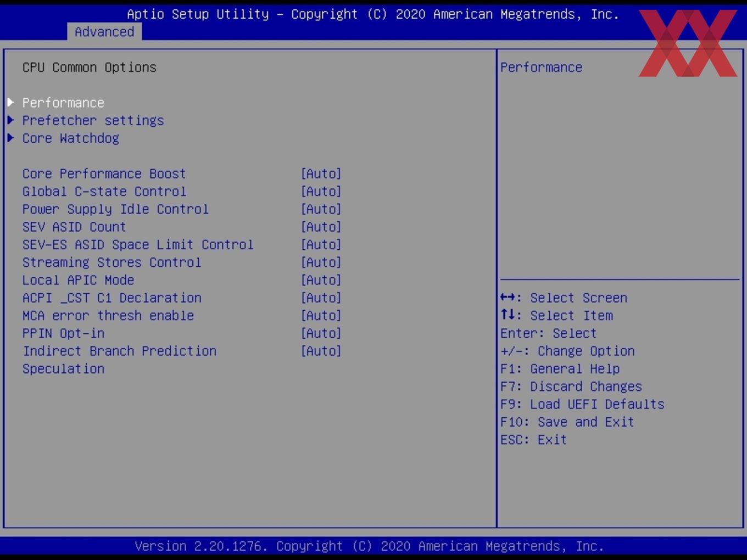Click the F9: Load UEFI Defaults hint

click(582, 404)
